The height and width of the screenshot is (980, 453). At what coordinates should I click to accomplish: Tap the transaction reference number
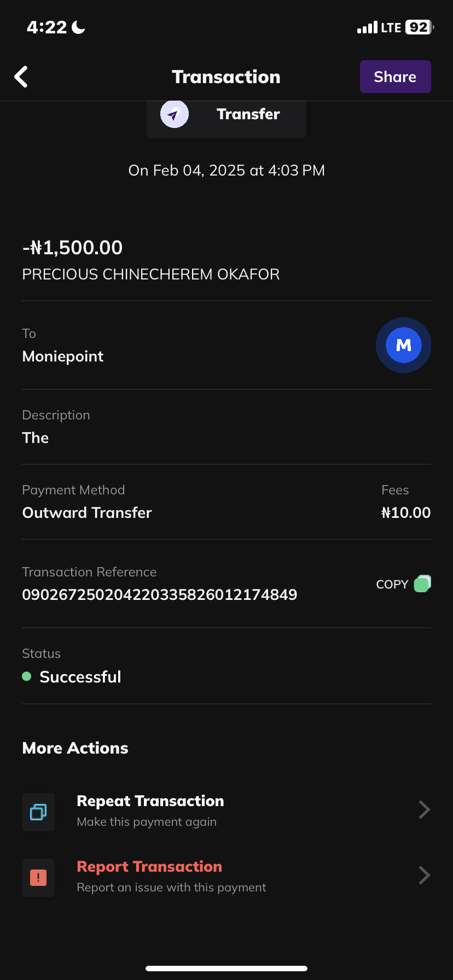point(160,594)
